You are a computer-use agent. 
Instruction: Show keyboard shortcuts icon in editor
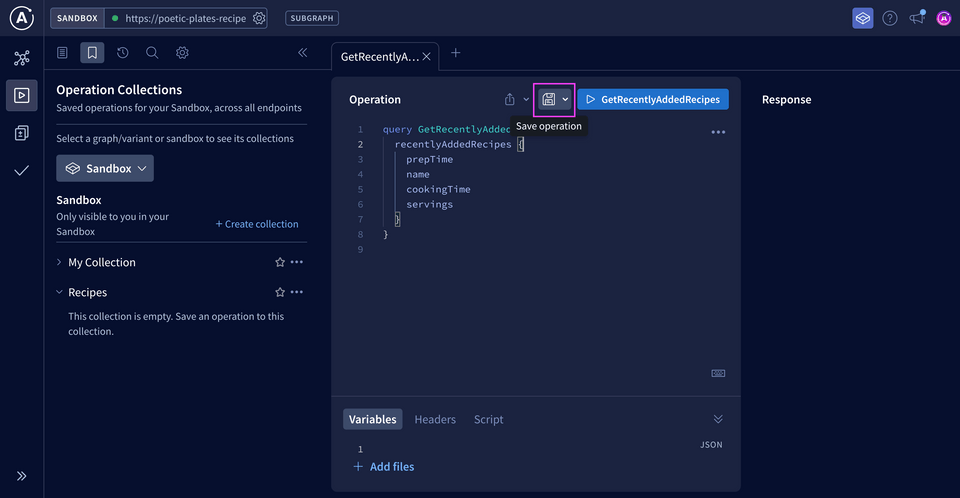[718, 374]
